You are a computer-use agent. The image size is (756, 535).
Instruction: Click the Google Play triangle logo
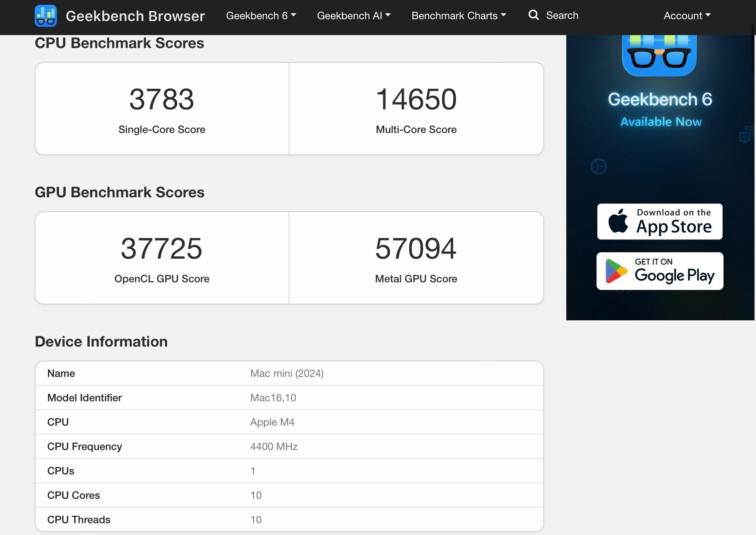(616, 271)
